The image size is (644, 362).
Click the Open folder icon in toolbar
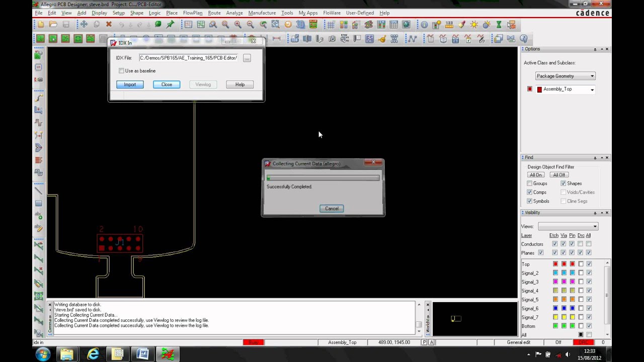53,24
